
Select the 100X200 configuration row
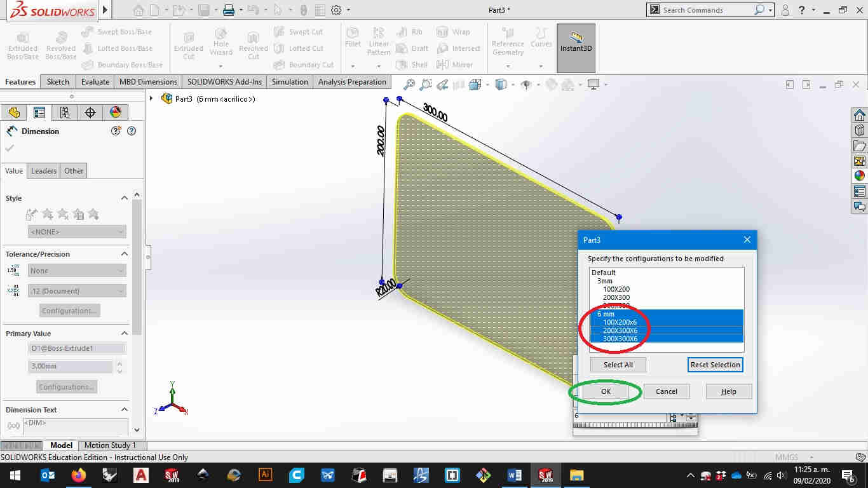tap(616, 289)
